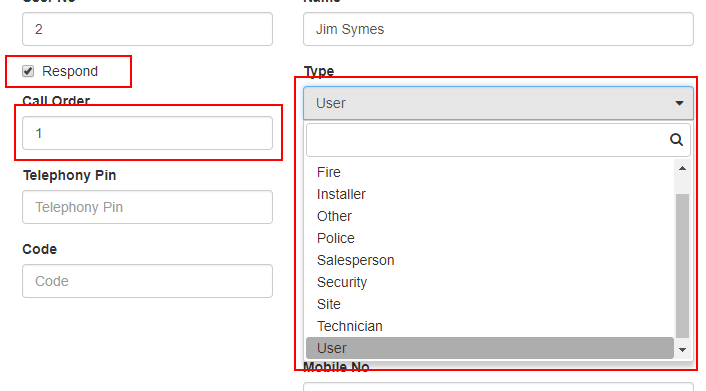This screenshot has width=706, height=391.
Task: Click the User No field containing 2
Action: [147, 29]
